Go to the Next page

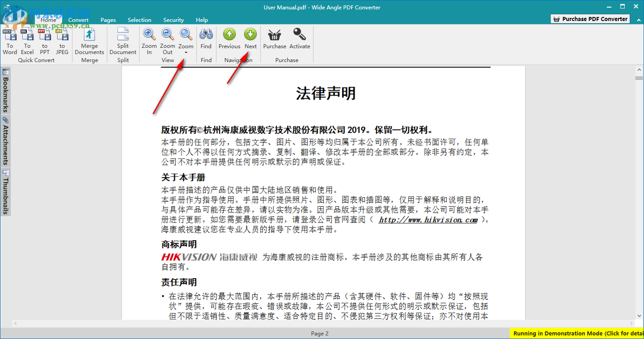[x=250, y=40]
